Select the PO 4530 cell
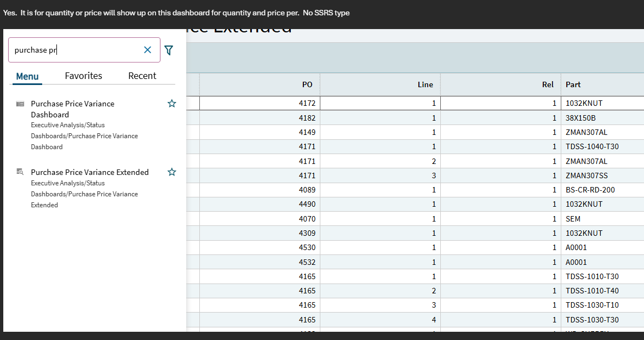This screenshot has height=340, width=644. (x=260, y=247)
